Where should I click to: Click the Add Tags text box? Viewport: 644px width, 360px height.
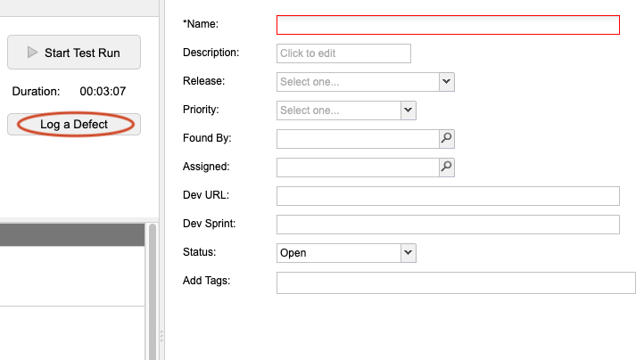(x=456, y=282)
